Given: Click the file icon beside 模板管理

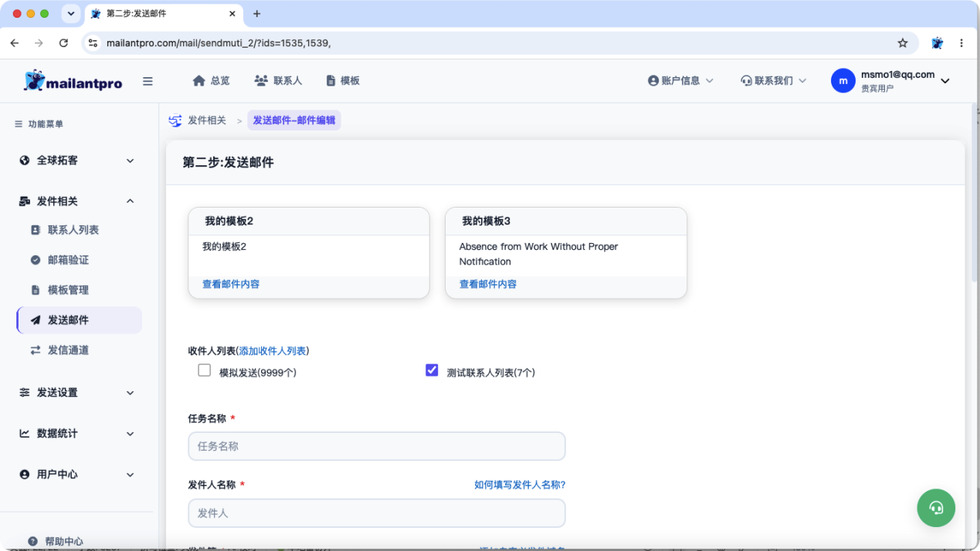Looking at the screenshot, I should pos(36,290).
